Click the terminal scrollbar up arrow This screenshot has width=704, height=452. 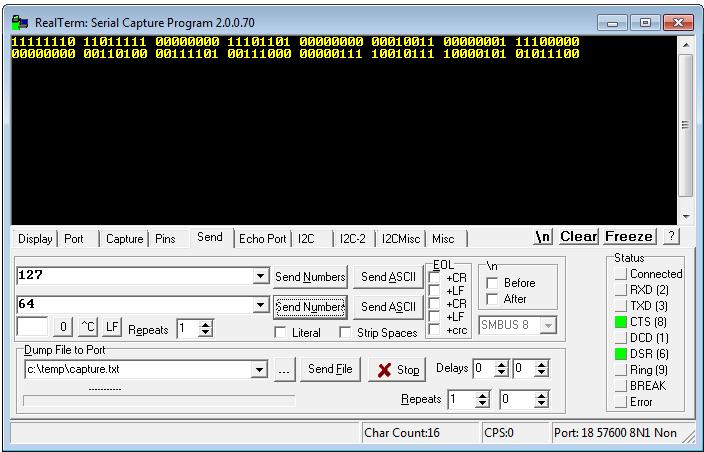[x=686, y=45]
